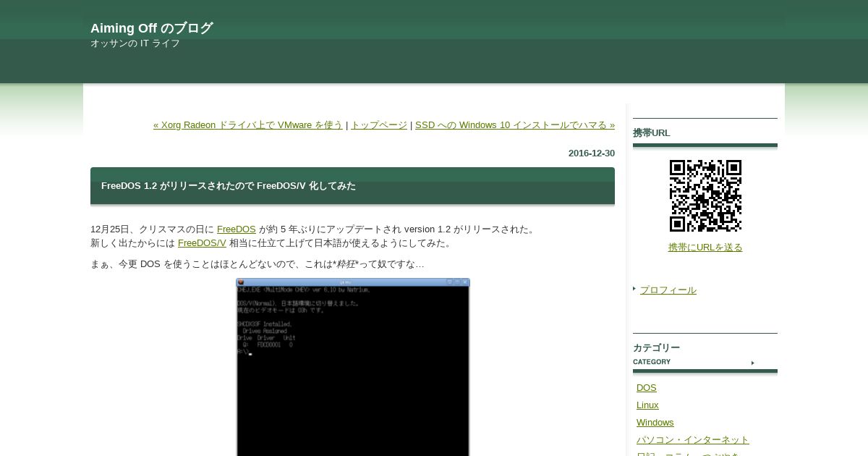The height and width of the screenshot is (456, 868).
Task: Go to next post about SSD Windows 10
Action: [515, 125]
